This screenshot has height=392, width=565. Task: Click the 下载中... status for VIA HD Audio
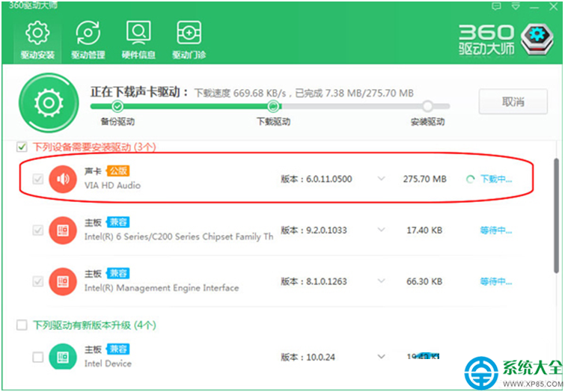496,179
